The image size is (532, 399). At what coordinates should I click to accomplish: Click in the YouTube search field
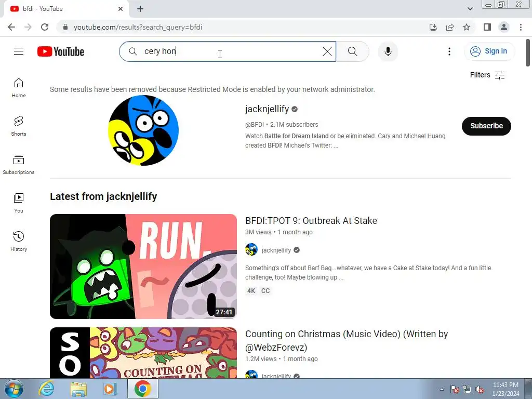[x=228, y=51]
